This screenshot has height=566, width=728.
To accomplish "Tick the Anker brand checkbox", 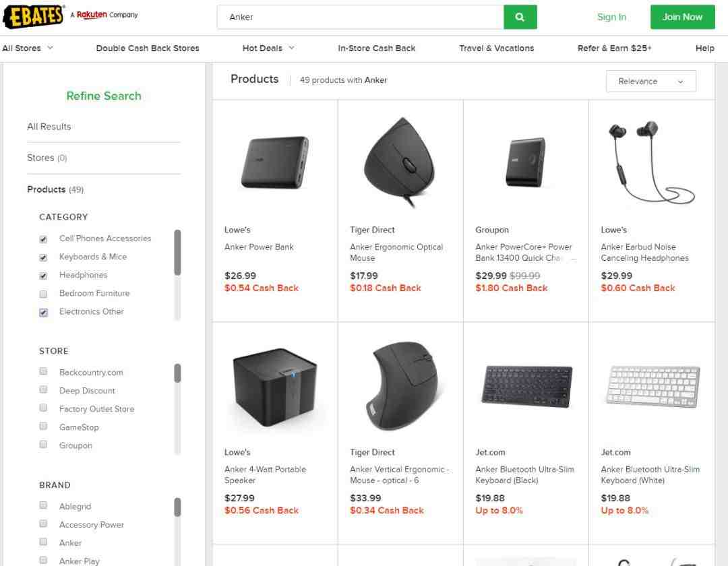I will (44, 542).
